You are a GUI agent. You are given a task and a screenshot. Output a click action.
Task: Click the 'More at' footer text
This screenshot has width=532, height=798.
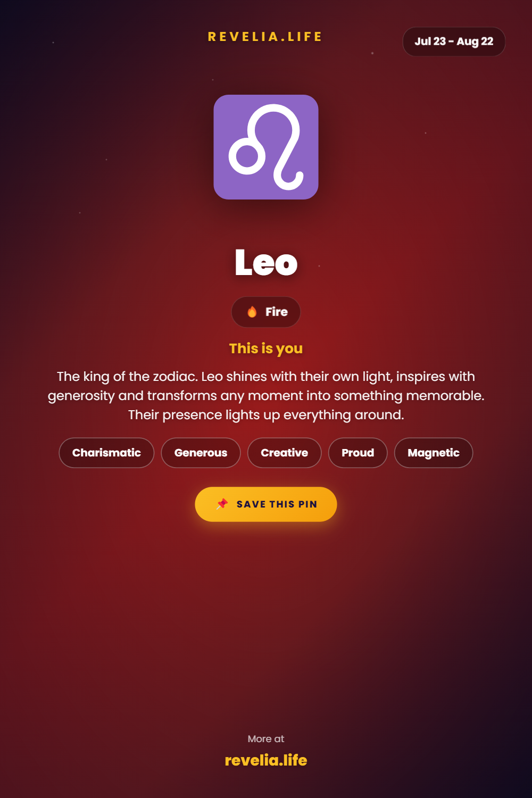pos(266,739)
